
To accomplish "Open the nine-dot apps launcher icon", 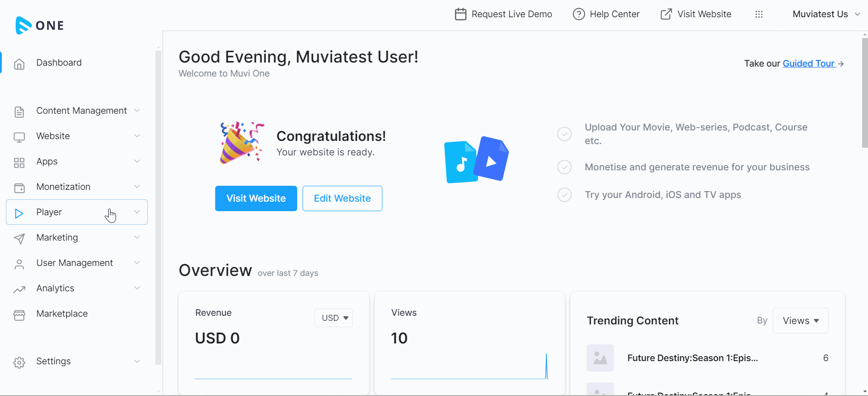I will (x=759, y=14).
